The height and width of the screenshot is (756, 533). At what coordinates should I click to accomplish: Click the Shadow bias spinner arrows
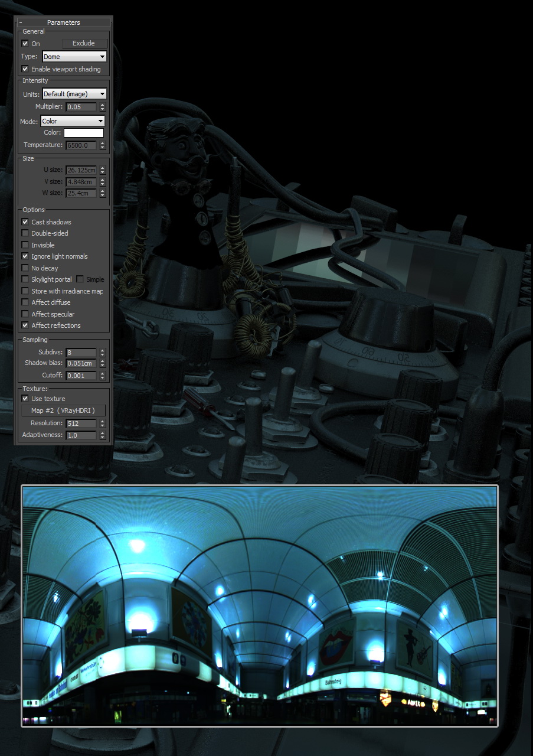(x=103, y=363)
